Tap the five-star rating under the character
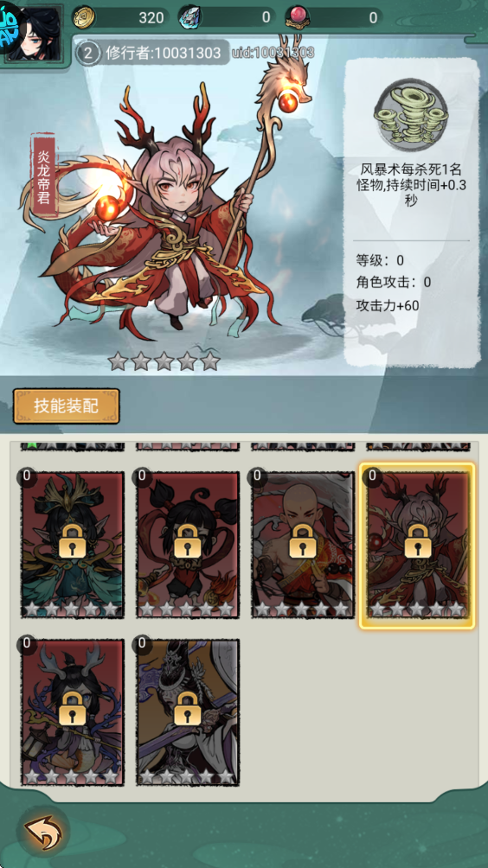 tap(164, 361)
